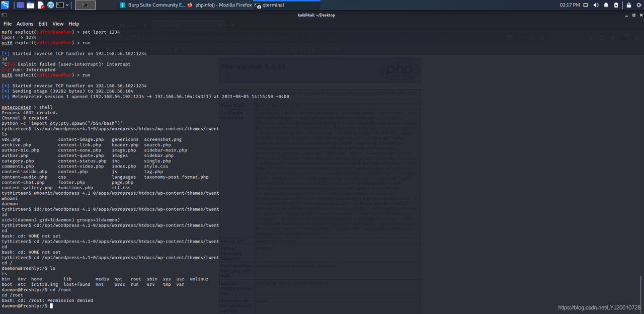Open the Edit menu in qterminal
Screen dimensions: 644x314
[43, 24]
